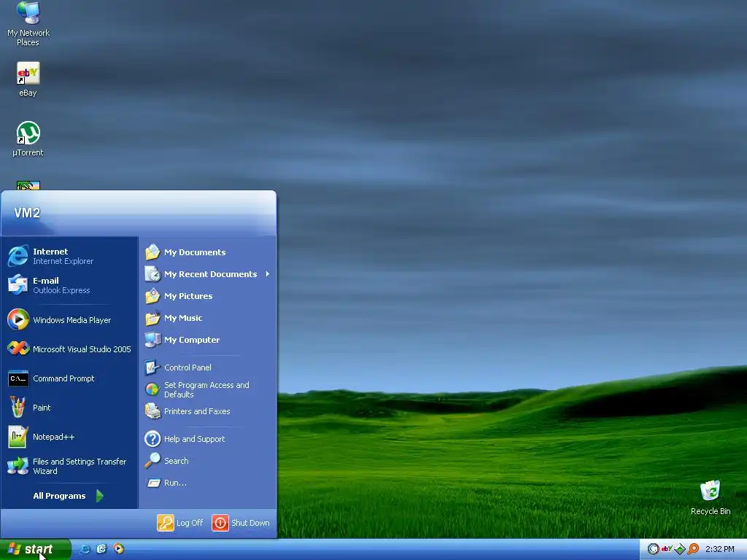Click the green diamond tray icon
The height and width of the screenshot is (560, 747).
click(680, 549)
